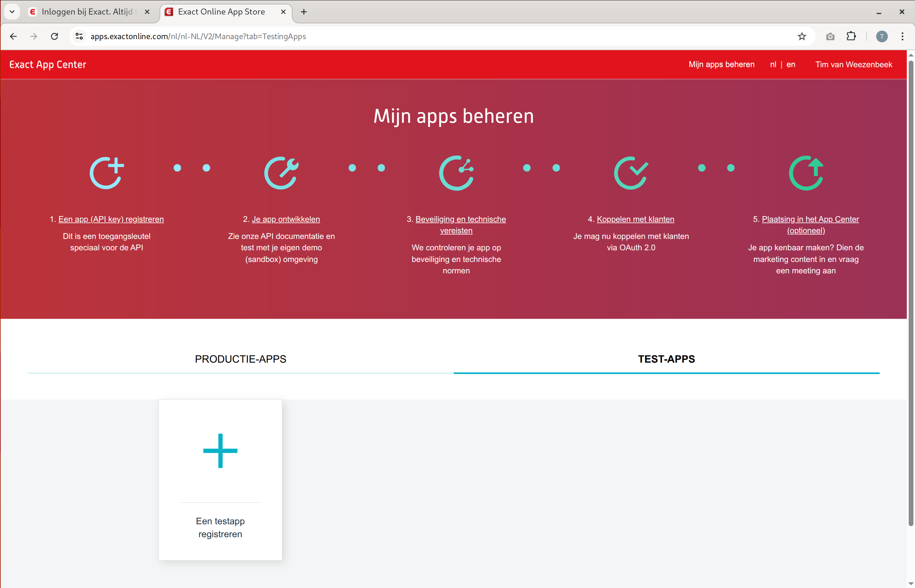
Task: Reload the page
Action: click(x=55, y=36)
